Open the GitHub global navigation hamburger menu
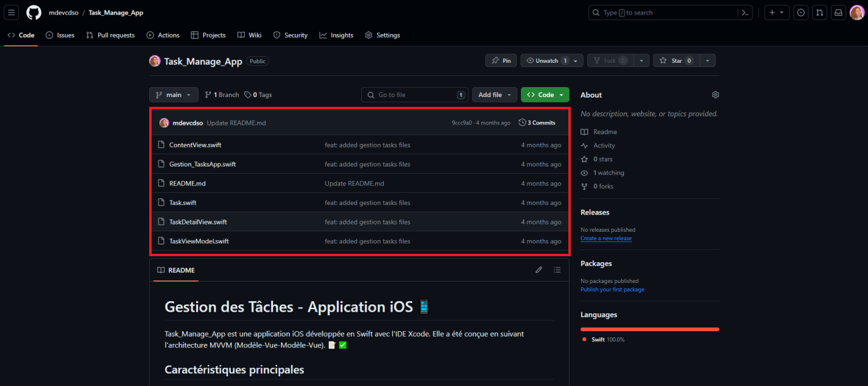The width and height of the screenshot is (868, 386). point(11,12)
